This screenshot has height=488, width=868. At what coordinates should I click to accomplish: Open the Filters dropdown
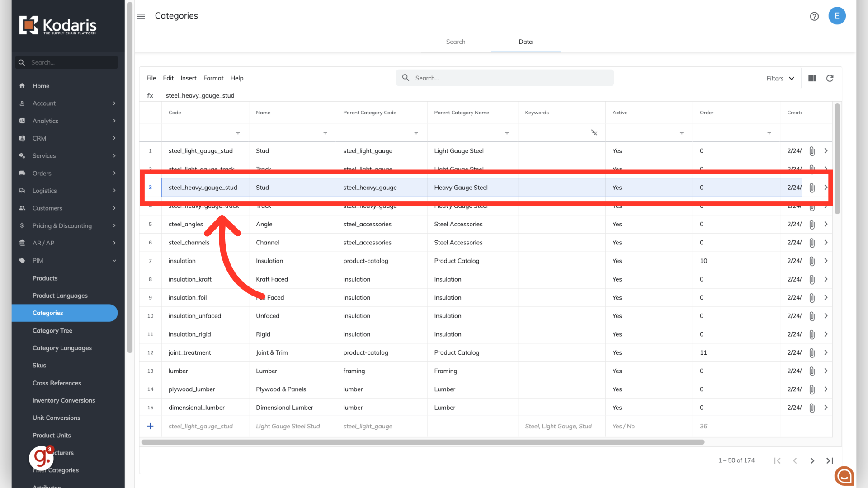click(780, 78)
